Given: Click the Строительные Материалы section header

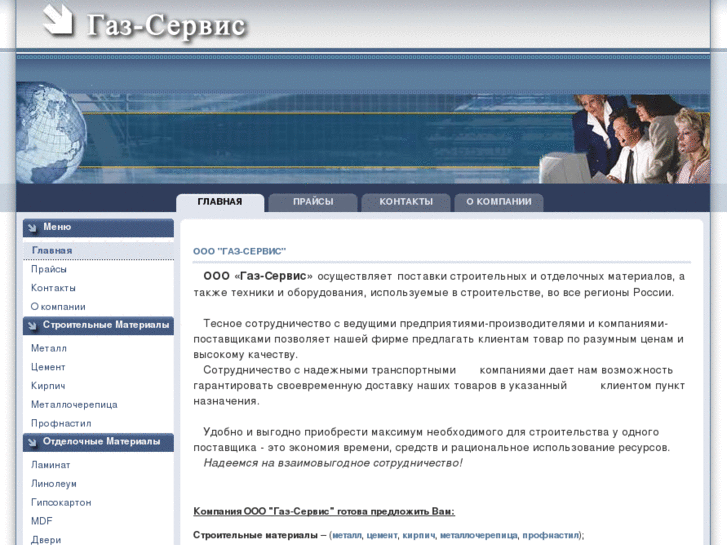Looking at the screenshot, I should [98, 326].
